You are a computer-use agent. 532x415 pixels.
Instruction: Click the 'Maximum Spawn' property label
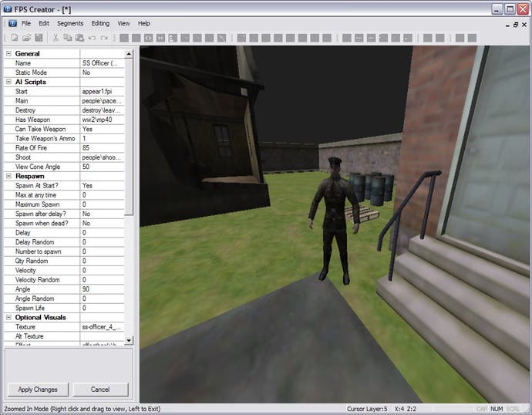[x=37, y=204]
